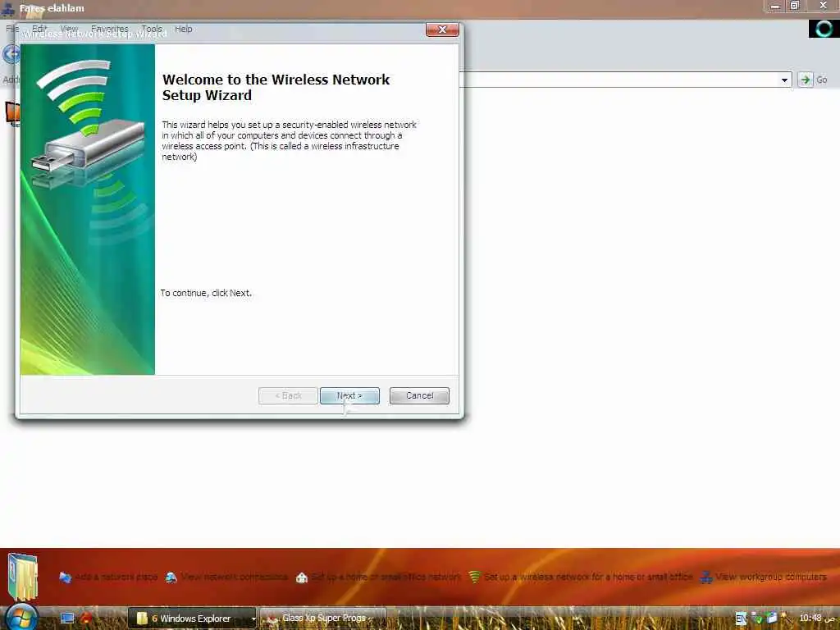840x630 pixels.
Task: Expand the address bar dropdown arrow
Action: (784, 80)
